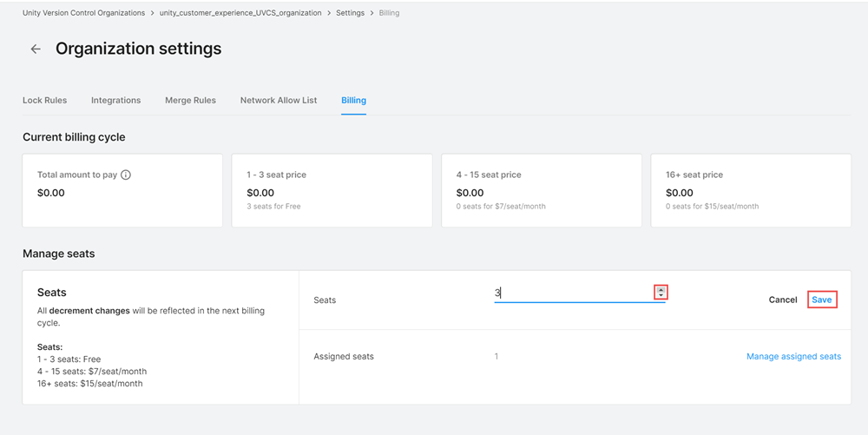The height and width of the screenshot is (435, 868).
Task: Open the Manage assigned seats link
Action: pos(793,357)
